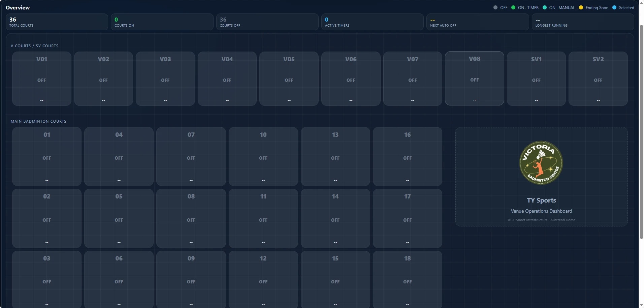Click the scrollbar down arrow
The image size is (644, 308).
(x=641, y=305)
